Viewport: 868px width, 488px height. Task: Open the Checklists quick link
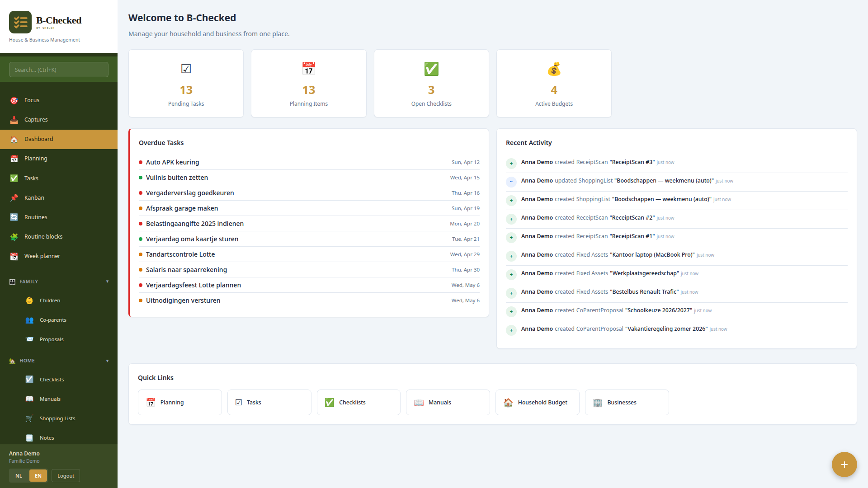359,403
